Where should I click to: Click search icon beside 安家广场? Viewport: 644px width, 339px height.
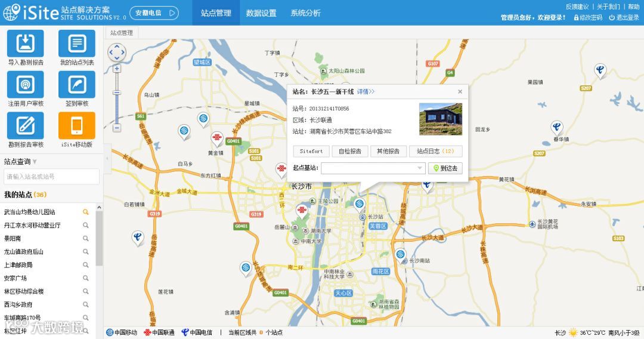[x=85, y=278]
